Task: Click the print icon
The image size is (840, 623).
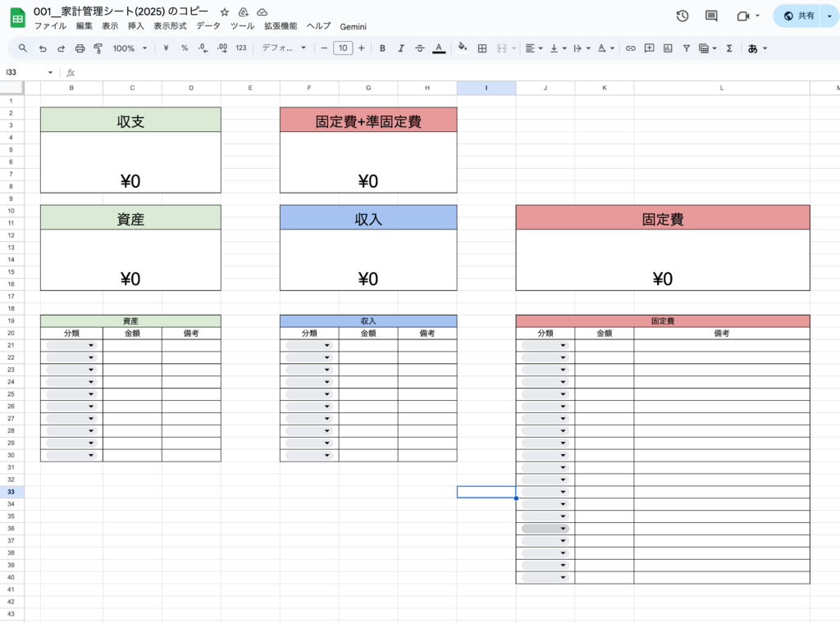Action: pyautogui.click(x=80, y=48)
